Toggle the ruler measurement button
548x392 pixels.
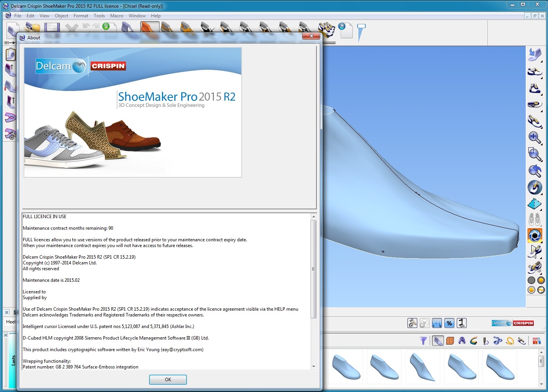pyautogui.click(x=437, y=323)
